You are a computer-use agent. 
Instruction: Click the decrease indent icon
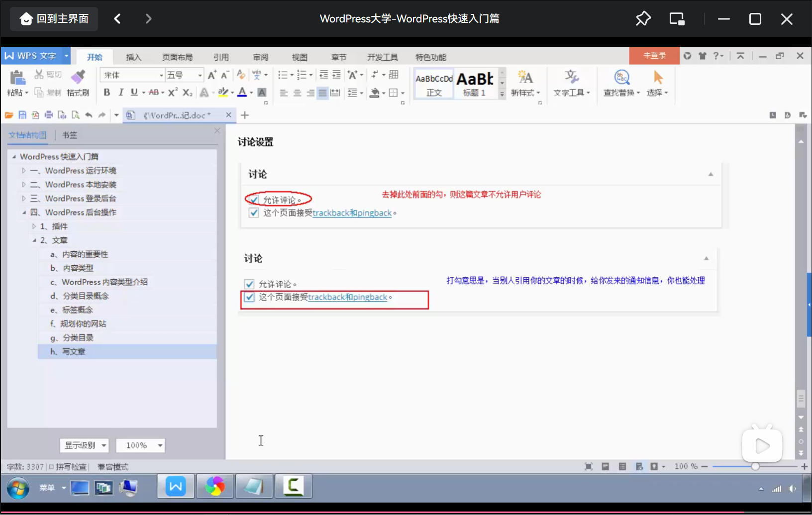323,75
